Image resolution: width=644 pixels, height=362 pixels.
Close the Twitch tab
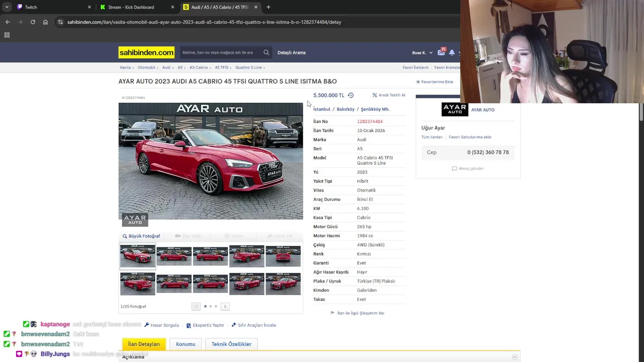coord(90,7)
